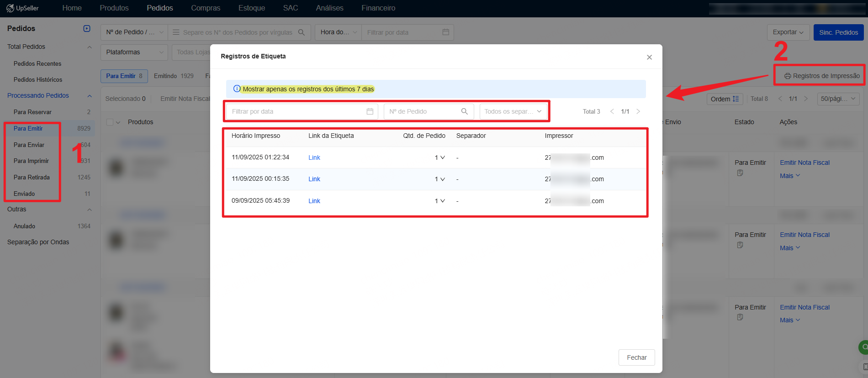Select Pedidos Históricos in the sidebar

pyautogui.click(x=38, y=79)
